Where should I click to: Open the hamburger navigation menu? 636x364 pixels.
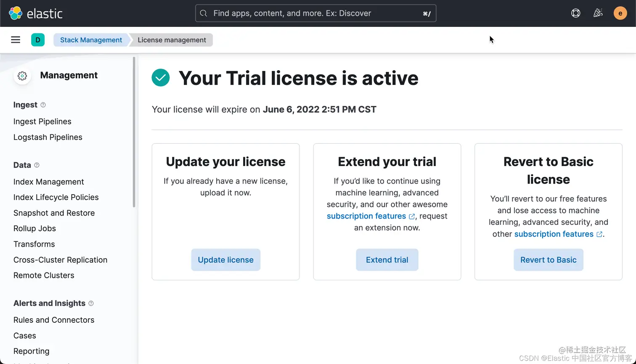tap(16, 40)
